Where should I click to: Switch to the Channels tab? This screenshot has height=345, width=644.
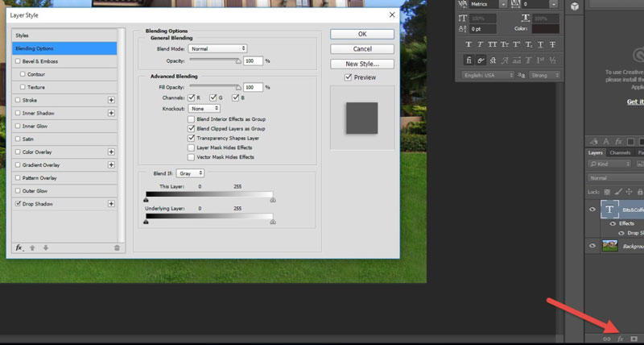tap(620, 152)
